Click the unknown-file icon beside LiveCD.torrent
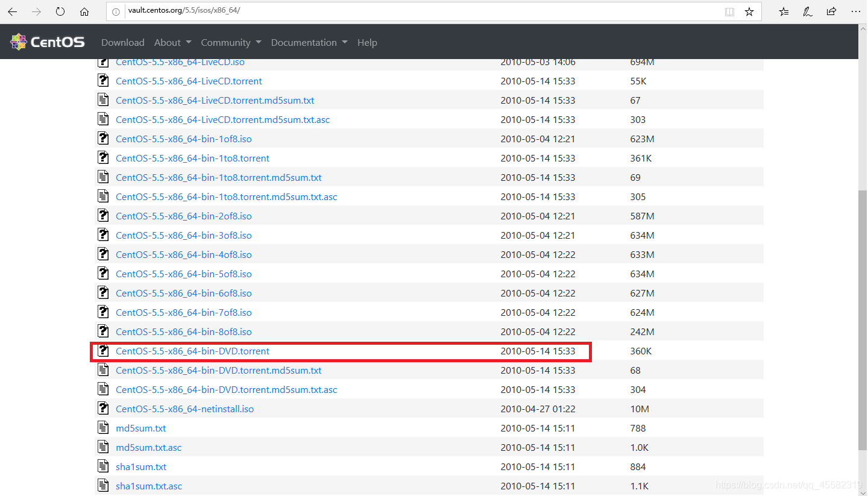Viewport: 868px width, 496px height. [x=103, y=80]
